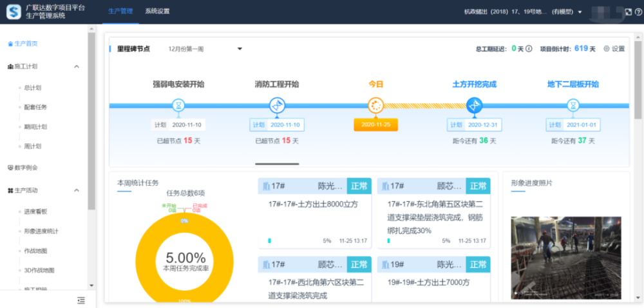Screen dimensions: 644x308
Task: Click 正常 status on 东北角第五区块 card
Action: pos(478,186)
